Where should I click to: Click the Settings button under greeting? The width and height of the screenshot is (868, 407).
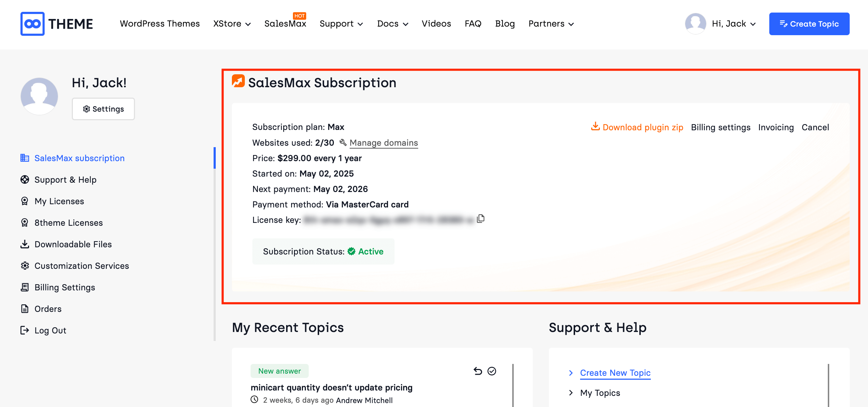tap(103, 109)
